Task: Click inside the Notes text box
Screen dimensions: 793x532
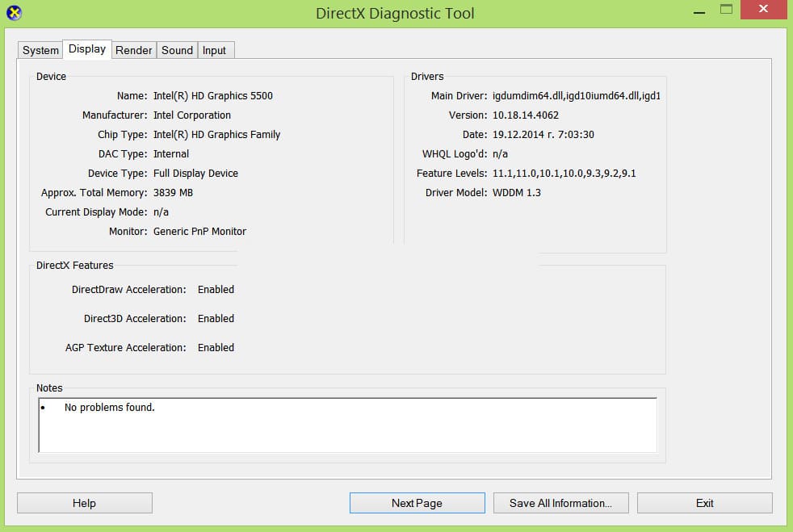Action: point(347,432)
